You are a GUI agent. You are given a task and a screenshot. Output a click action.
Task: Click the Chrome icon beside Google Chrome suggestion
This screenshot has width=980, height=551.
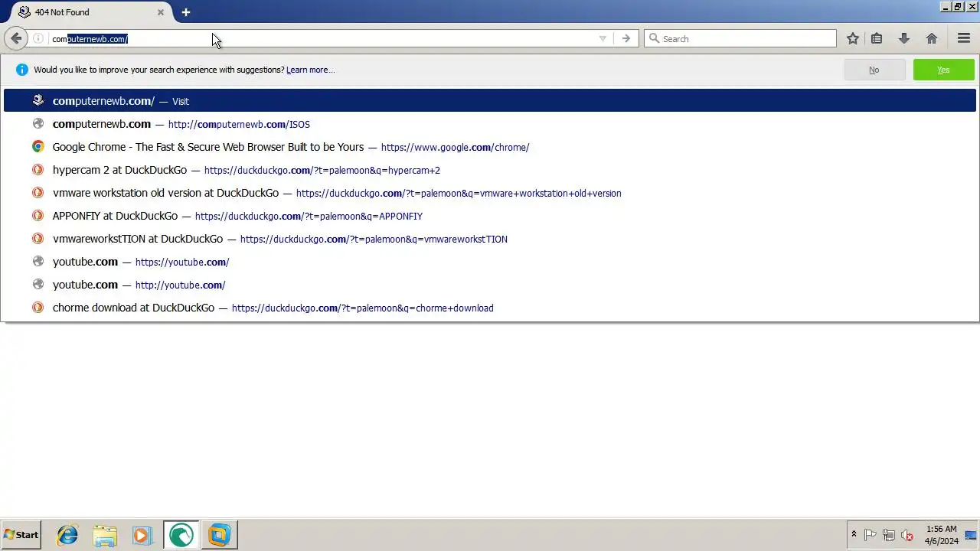[x=38, y=147]
